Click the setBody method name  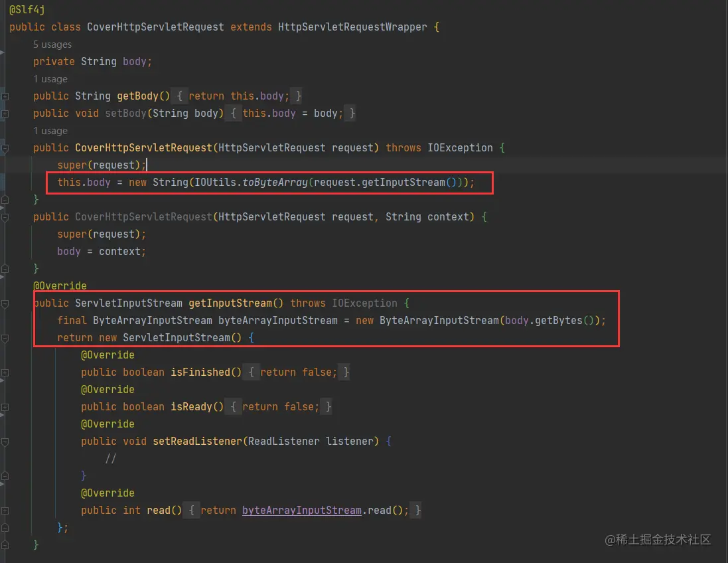pyautogui.click(x=126, y=114)
